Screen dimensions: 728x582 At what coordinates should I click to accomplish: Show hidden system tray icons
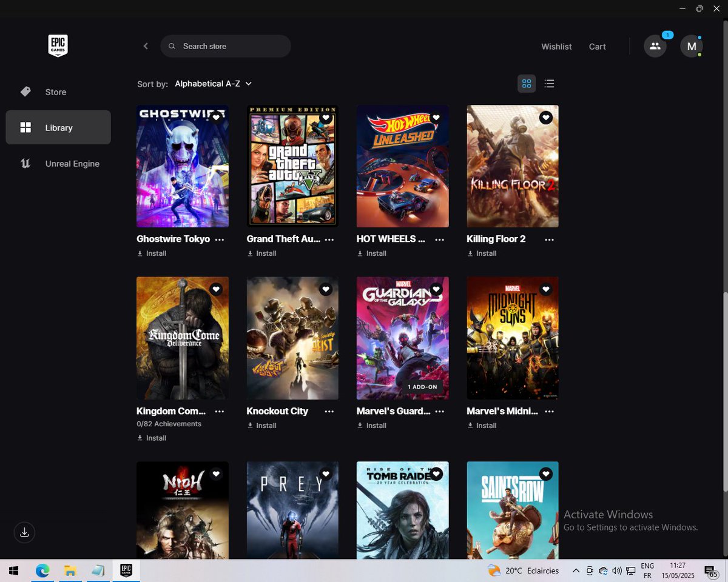[x=575, y=570]
